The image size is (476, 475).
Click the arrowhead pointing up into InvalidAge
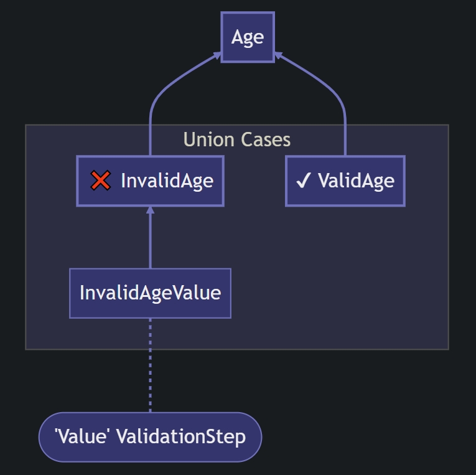(x=150, y=210)
